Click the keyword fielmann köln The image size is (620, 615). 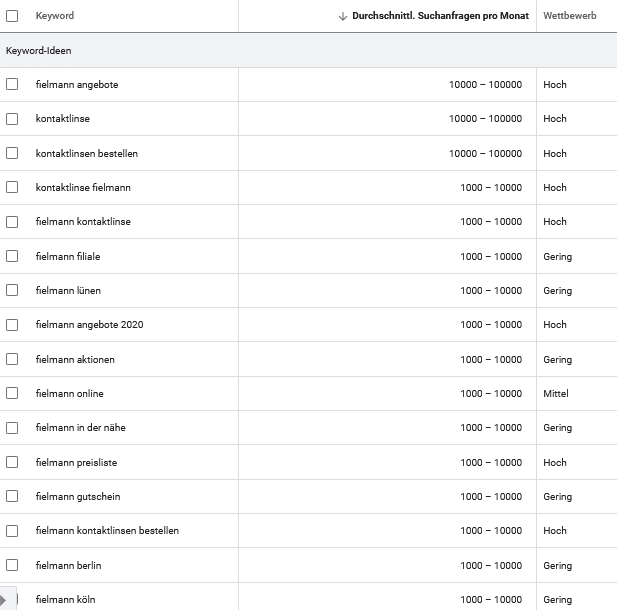pyautogui.click(x=65, y=600)
